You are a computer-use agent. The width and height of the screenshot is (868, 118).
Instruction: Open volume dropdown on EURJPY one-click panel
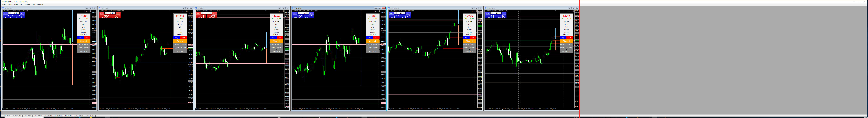point(202,13)
